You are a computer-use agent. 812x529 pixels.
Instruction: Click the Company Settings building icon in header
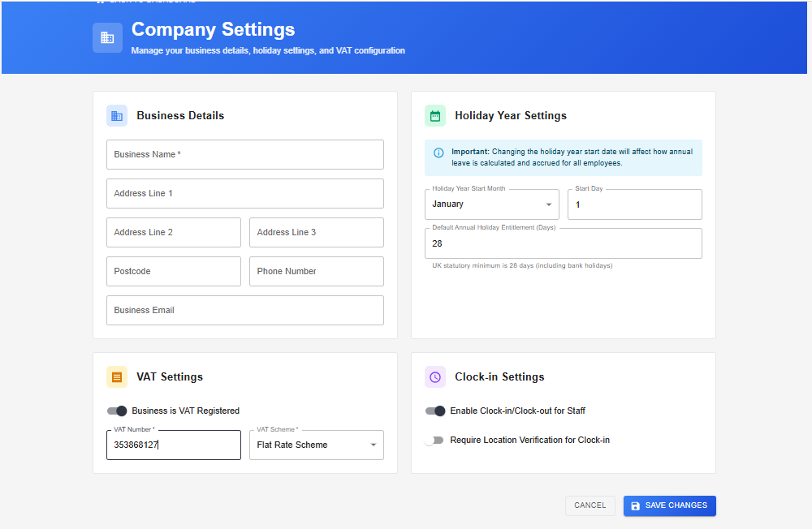(107, 38)
